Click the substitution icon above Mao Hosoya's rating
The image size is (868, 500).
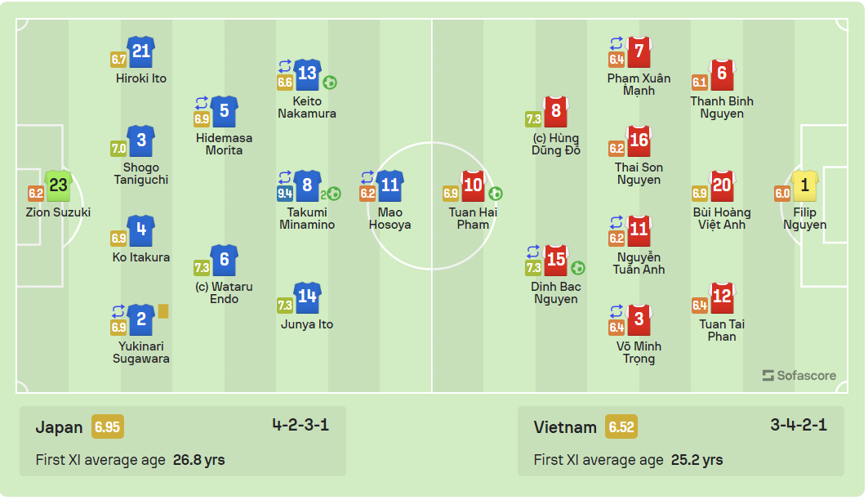[367, 177]
